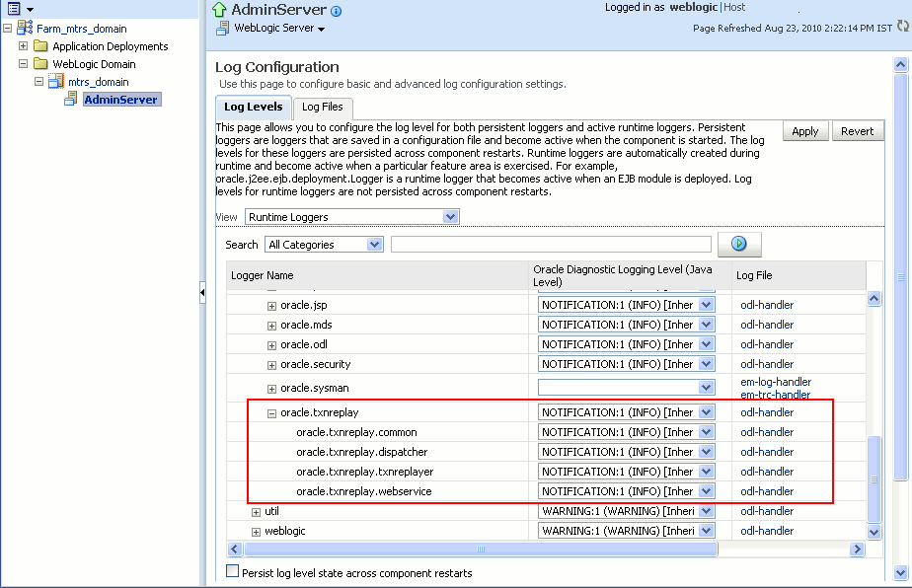
Task: Expand the oracle.sysman logger
Action: 271,389
